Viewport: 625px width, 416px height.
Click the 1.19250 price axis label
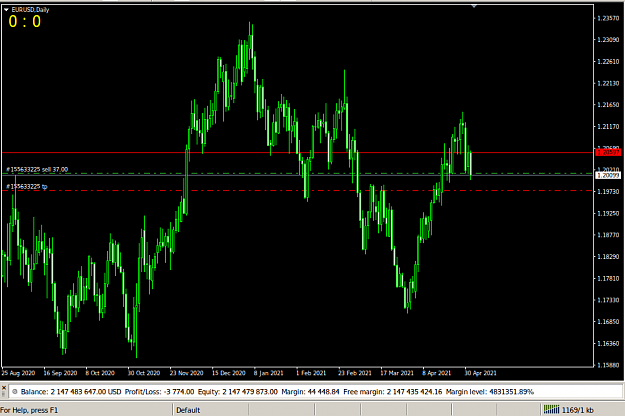point(609,214)
